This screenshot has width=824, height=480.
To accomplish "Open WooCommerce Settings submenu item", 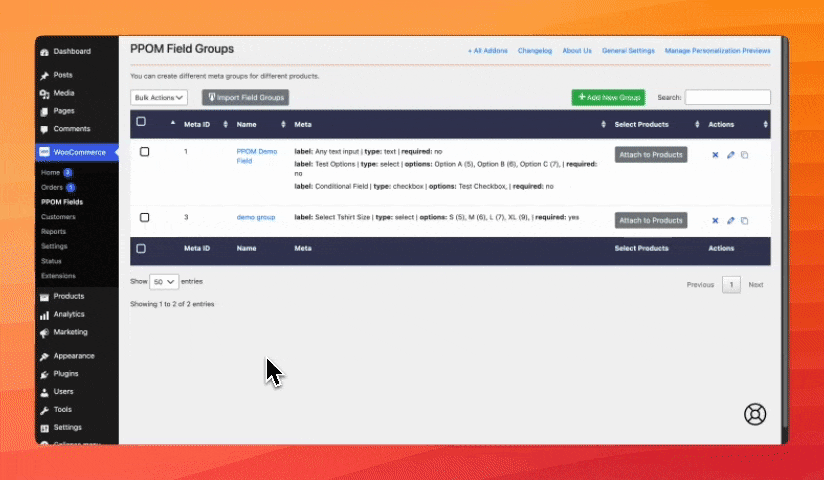I will [54, 246].
